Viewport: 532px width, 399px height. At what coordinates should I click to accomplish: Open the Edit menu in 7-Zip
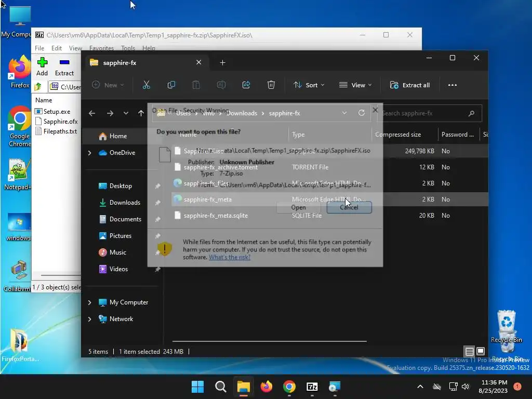click(56, 48)
